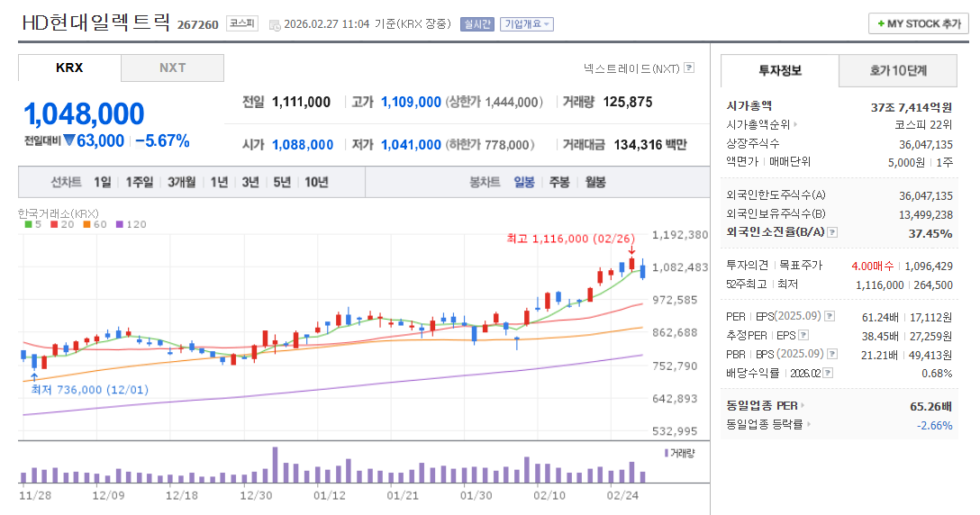Open help icon next to 배당수익률 2026.02
Viewport: 980px width, 515px height.
point(828,373)
